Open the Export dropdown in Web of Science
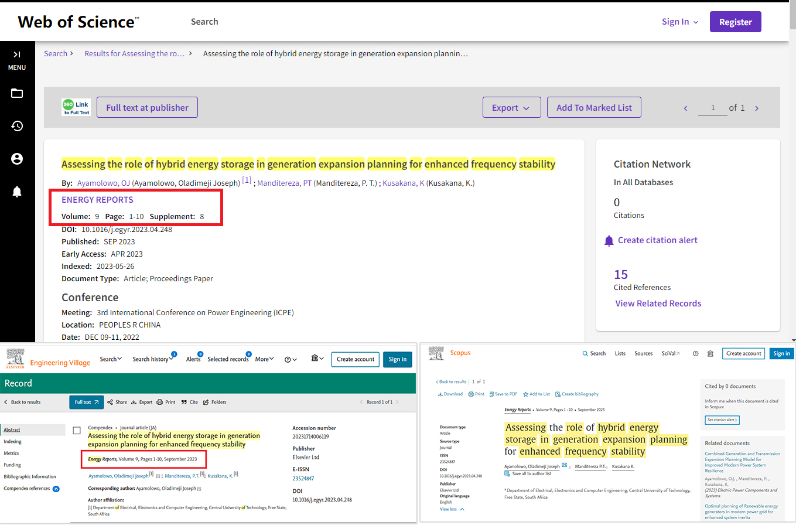The width and height of the screenshot is (796, 532). [x=511, y=107]
